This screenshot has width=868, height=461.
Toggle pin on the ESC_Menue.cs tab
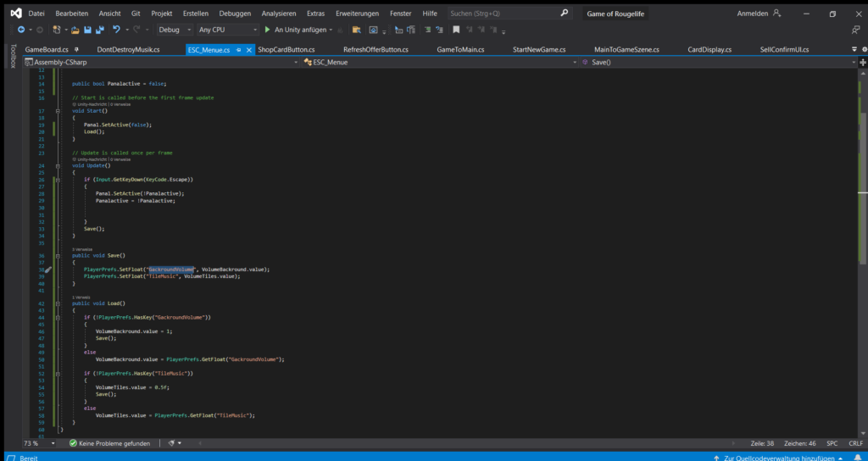[x=238, y=50]
